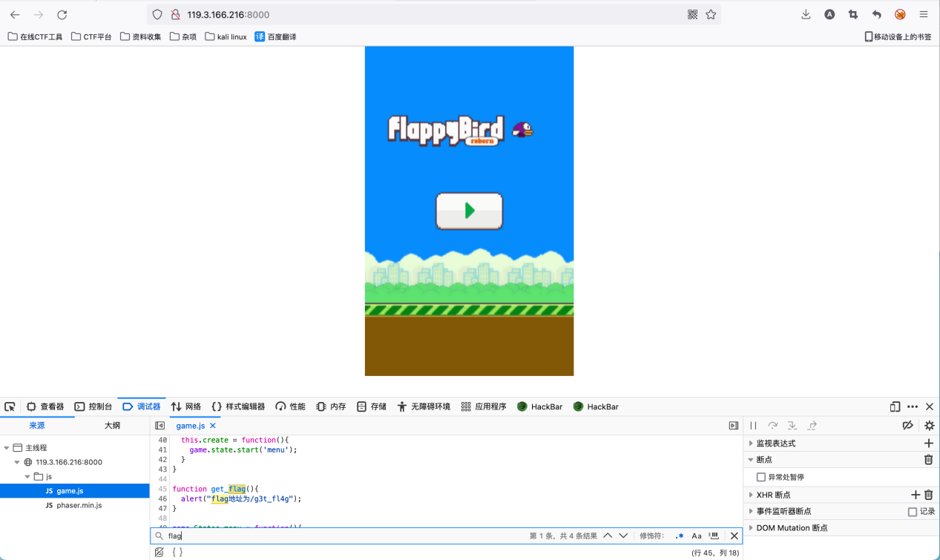Bookmark this page with the star icon
940x560 pixels.
[x=711, y=15]
